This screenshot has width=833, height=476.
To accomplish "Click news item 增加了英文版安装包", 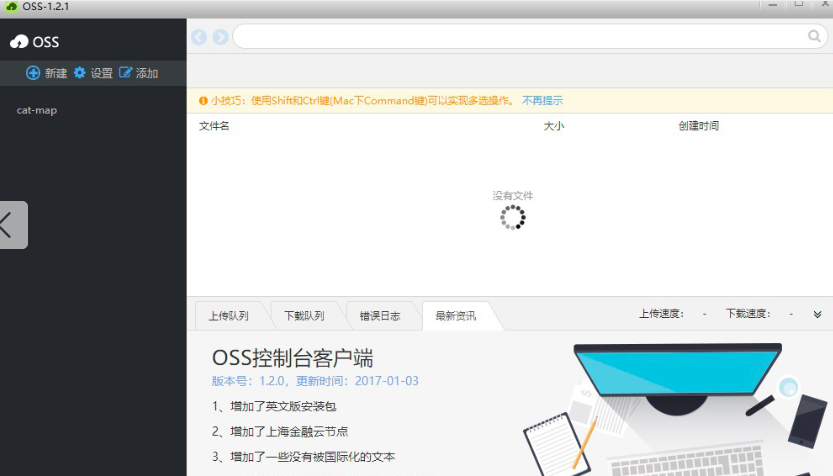I will pyautogui.click(x=274, y=406).
